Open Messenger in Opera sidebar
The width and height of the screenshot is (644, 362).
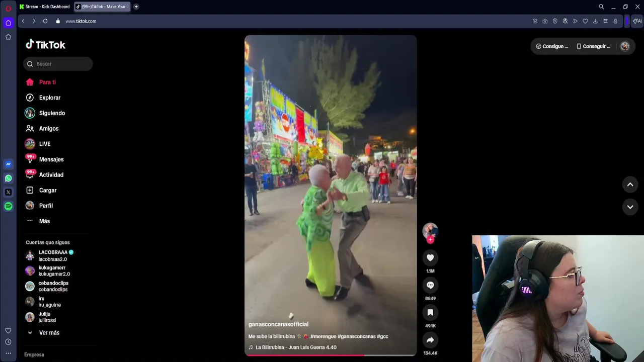8,164
